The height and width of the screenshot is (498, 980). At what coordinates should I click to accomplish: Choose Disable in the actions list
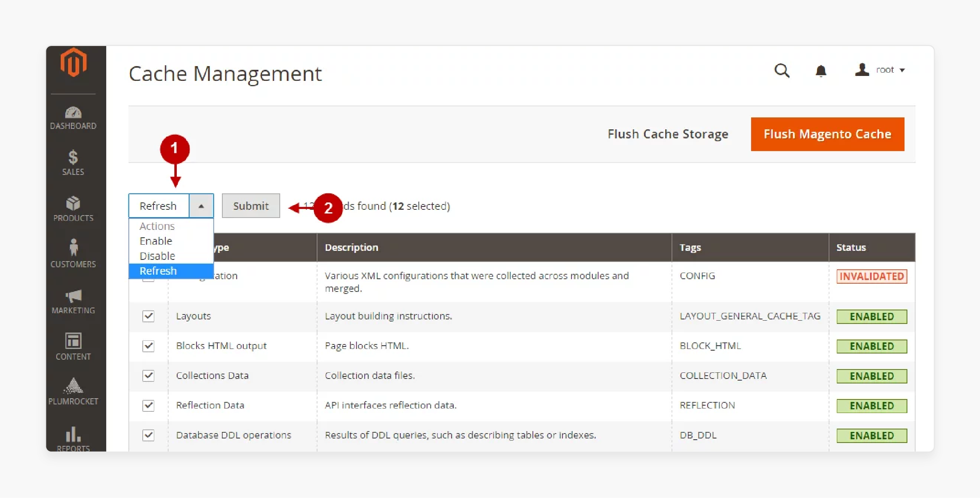point(171,256)
